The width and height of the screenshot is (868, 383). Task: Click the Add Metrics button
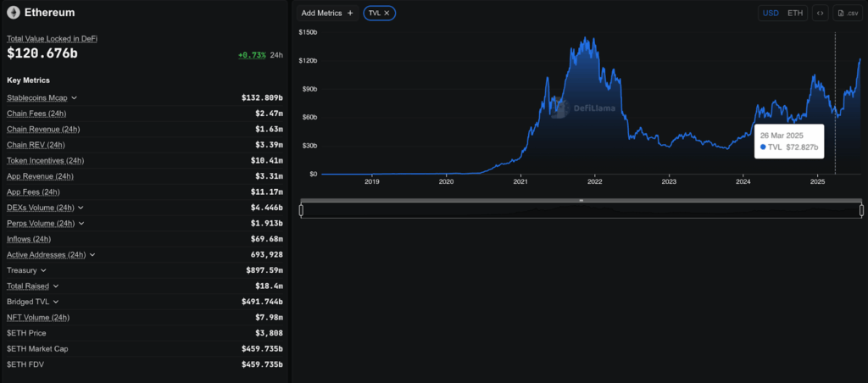327,13
